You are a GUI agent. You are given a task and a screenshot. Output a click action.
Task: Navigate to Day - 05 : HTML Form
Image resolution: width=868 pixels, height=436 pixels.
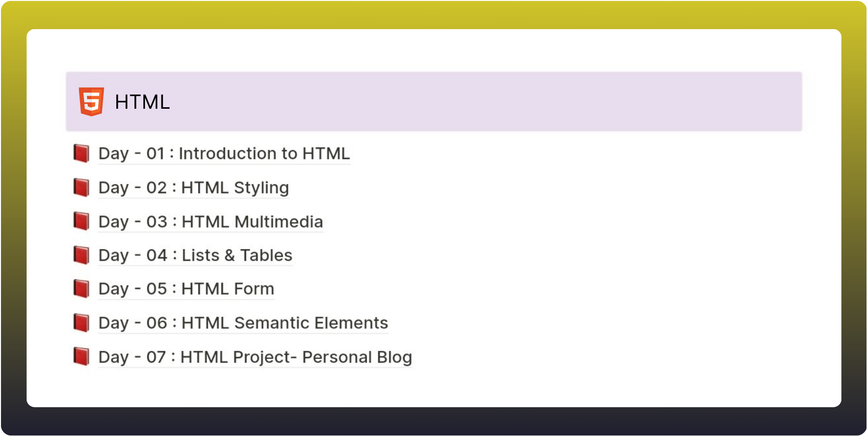[186, 289]
